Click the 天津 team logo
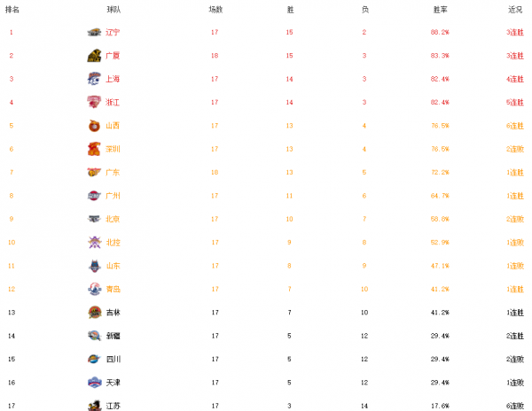The width and height of the screenshot is (532, 411). 94,383
